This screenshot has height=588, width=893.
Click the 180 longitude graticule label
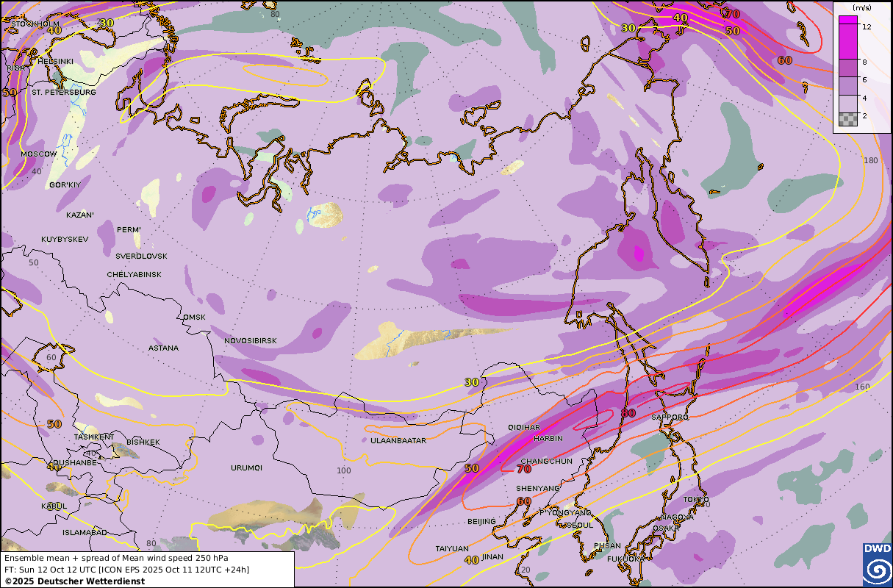tap(871, 160)
